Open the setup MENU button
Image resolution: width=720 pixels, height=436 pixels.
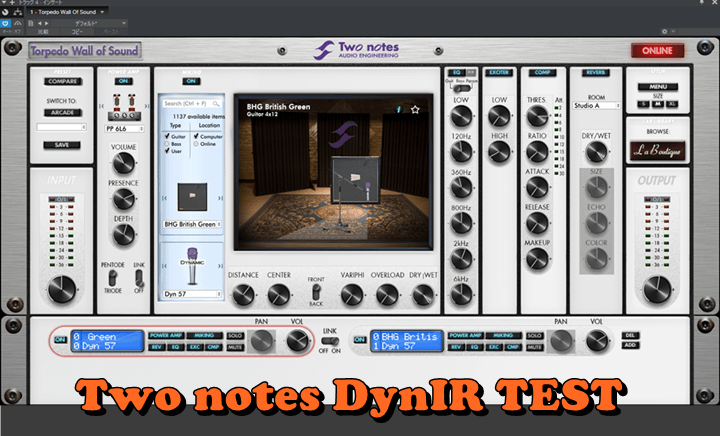point(658,87)
